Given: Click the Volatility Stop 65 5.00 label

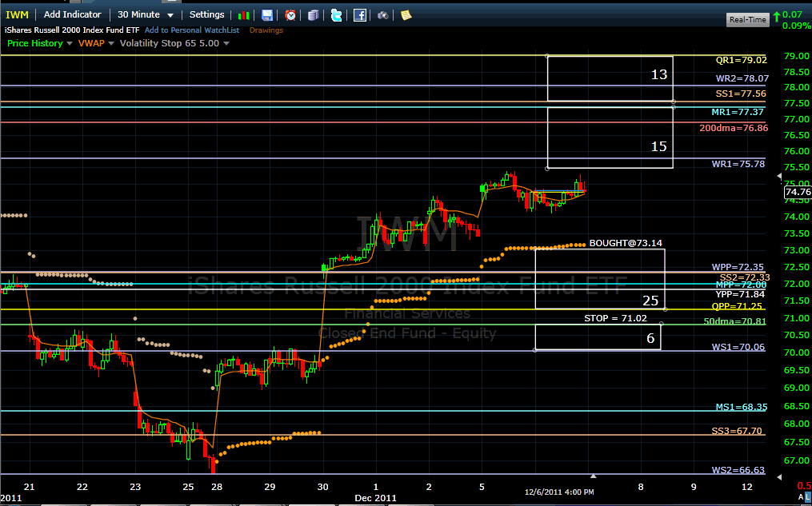Looking at the screenshot, I should pos(170,43).
